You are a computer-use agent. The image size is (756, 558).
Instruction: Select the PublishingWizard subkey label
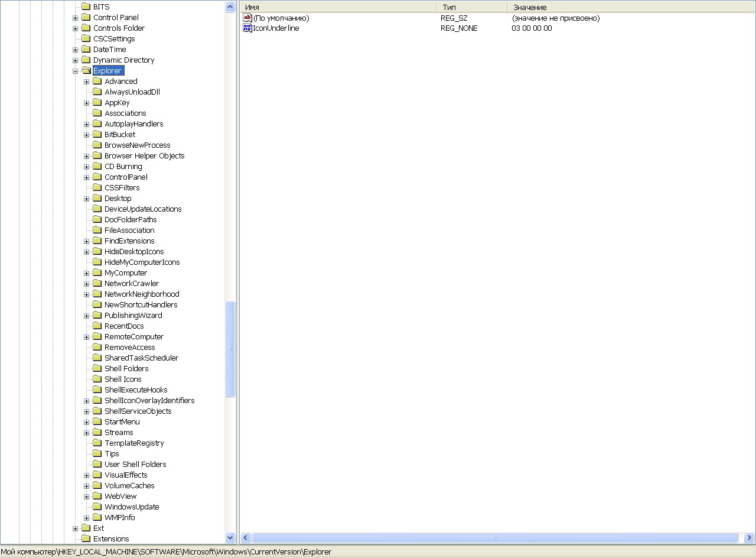click(133, 316)
